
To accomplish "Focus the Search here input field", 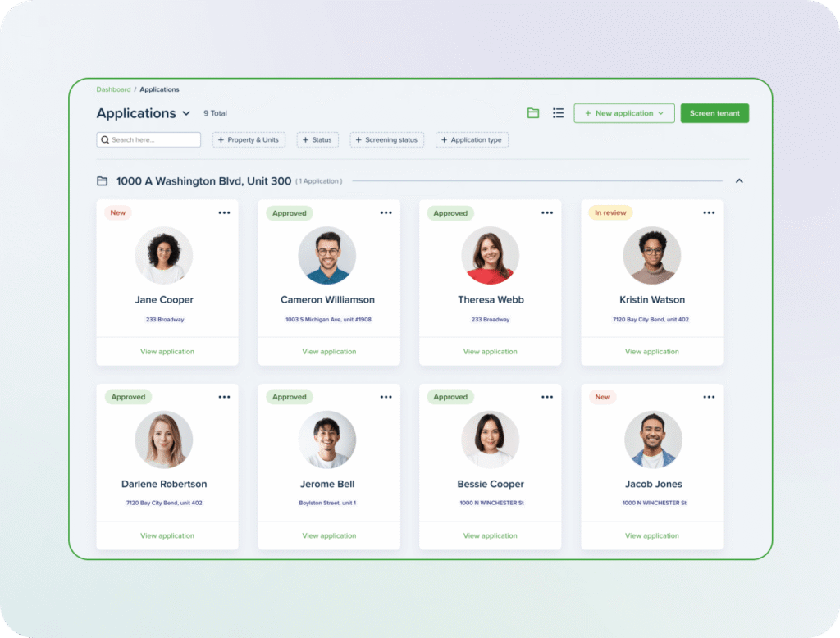I will coord(148,139).
